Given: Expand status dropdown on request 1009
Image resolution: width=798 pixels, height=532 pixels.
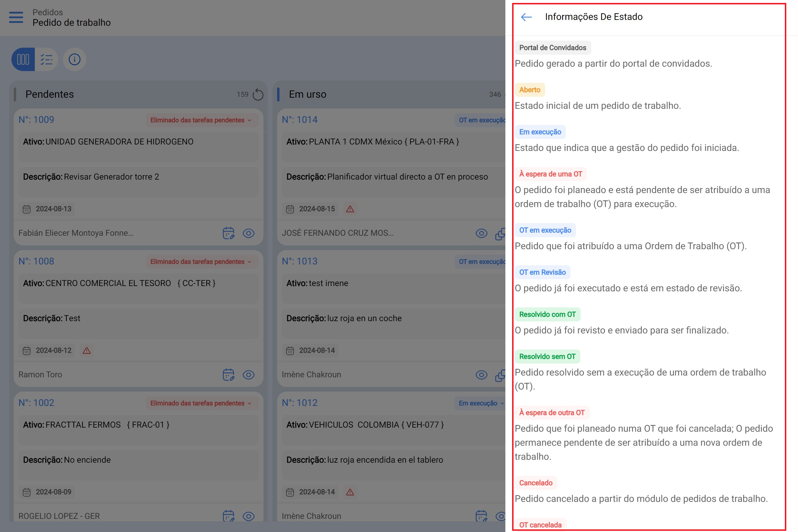Looking at the screenshot, I should pos(202,120).
